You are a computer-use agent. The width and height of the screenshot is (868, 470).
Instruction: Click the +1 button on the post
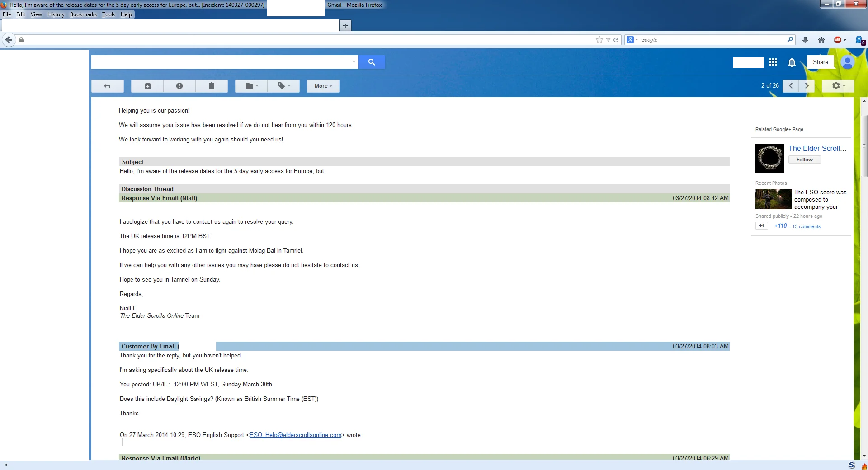(x=762, y=226)
